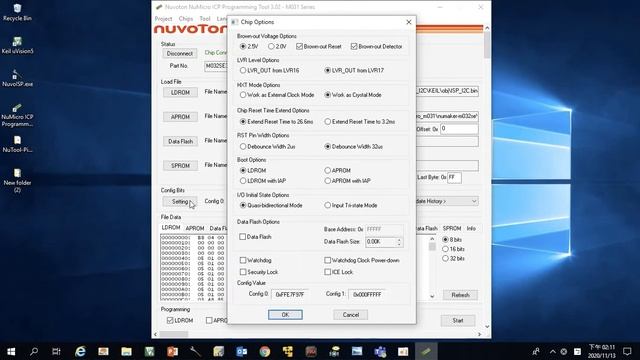Toggle Brown-out Reset checkbox
Viewport: 640px width, 360px height.
point(319,47)
